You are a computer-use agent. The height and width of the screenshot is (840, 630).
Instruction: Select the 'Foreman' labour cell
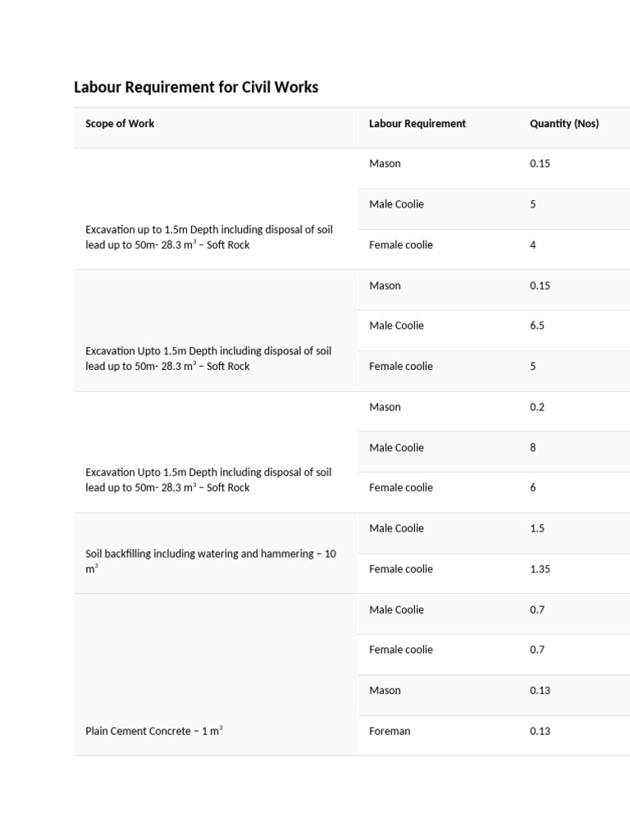[x=390, y=732]
